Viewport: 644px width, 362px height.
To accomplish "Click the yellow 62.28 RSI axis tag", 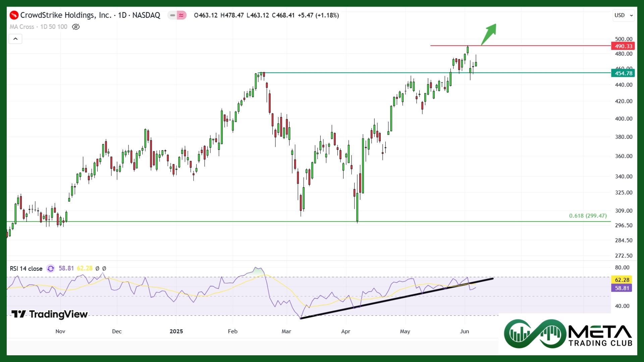I will coord(622,280).
